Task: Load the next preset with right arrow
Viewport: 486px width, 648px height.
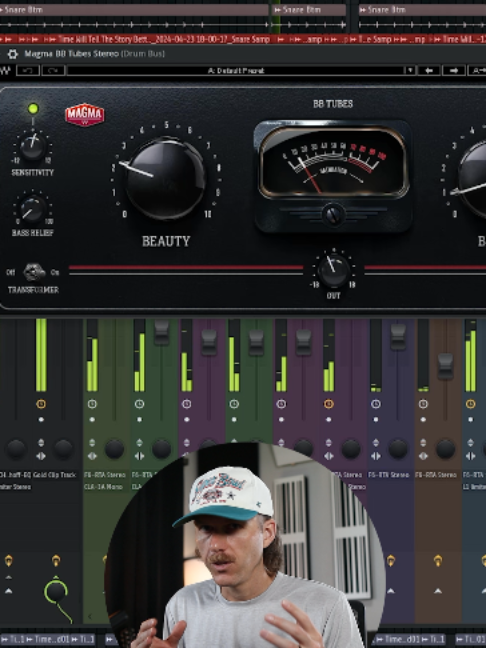Action: tap(453, 71)
